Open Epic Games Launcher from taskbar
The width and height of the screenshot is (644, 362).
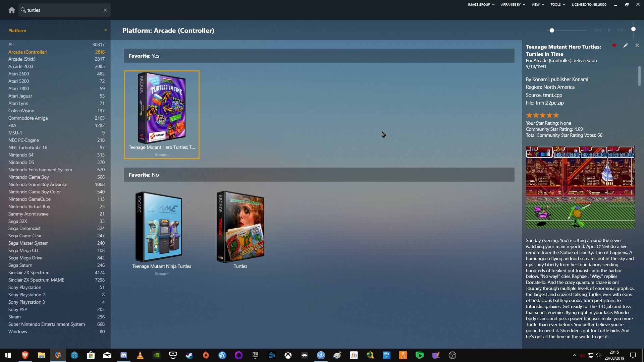255,355
